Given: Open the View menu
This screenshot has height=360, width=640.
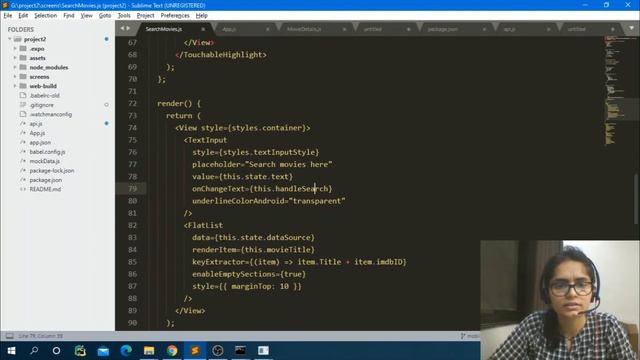Looking at the screenshot, I should [x=86, y=16].
